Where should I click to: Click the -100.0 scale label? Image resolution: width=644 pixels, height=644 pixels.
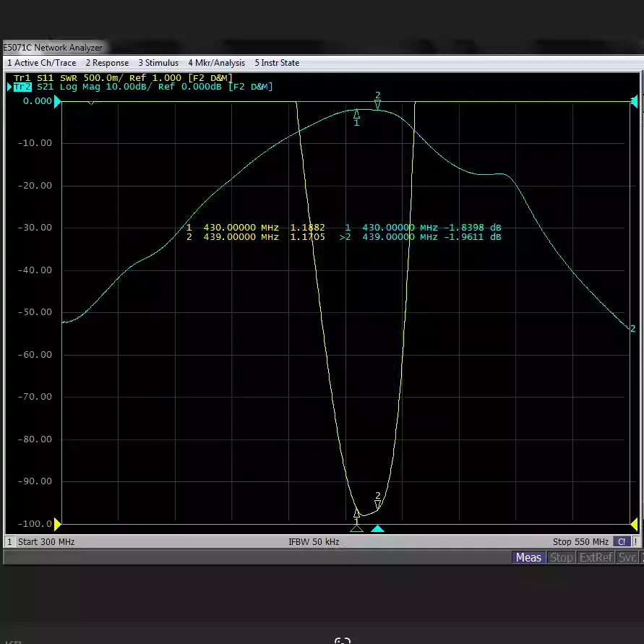point(35,524)
